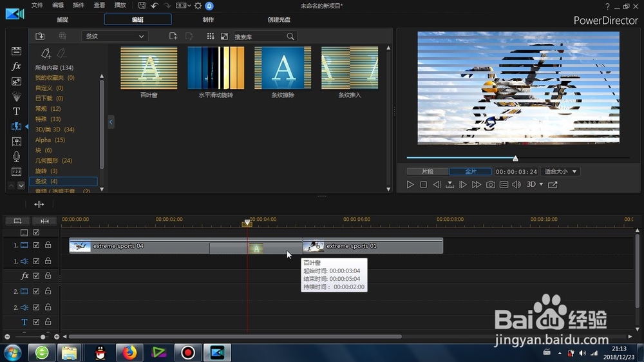Select the 条纹擦除 transition thumbnail
Image resolution: width=644 pixels, height=362 pixels.
click(x=283, y=68)
